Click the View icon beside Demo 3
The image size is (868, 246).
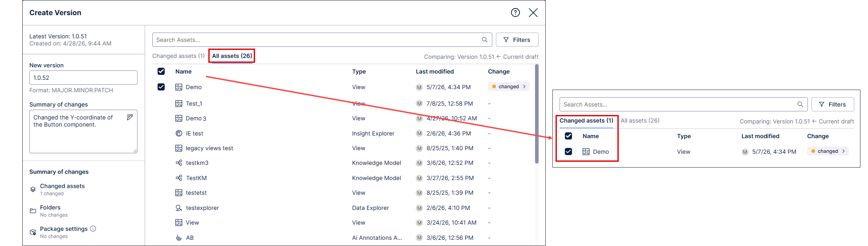(179, 119)
